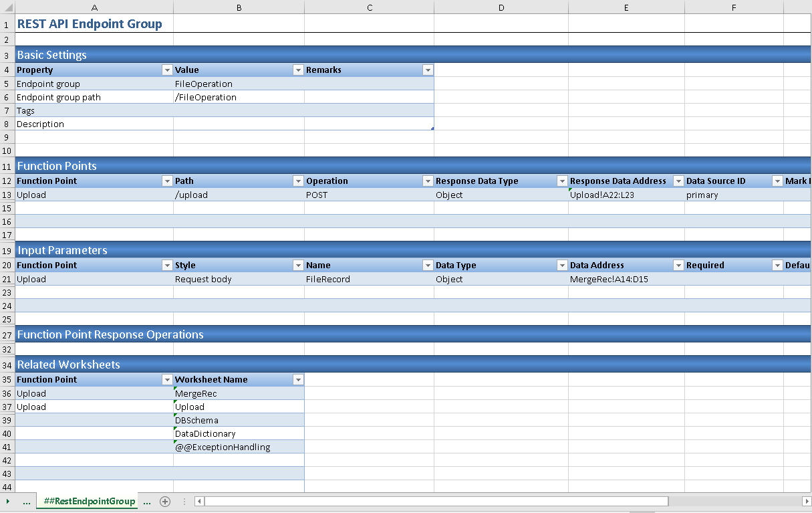812x513 pixels.
Task: Open Remarks column filter dropdown
Action: [x=428, y=70]
